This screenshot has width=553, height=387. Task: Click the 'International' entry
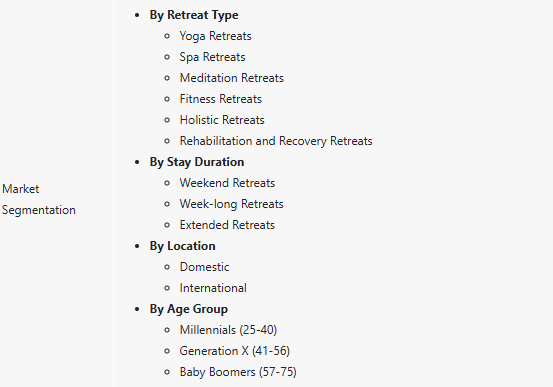213,288
